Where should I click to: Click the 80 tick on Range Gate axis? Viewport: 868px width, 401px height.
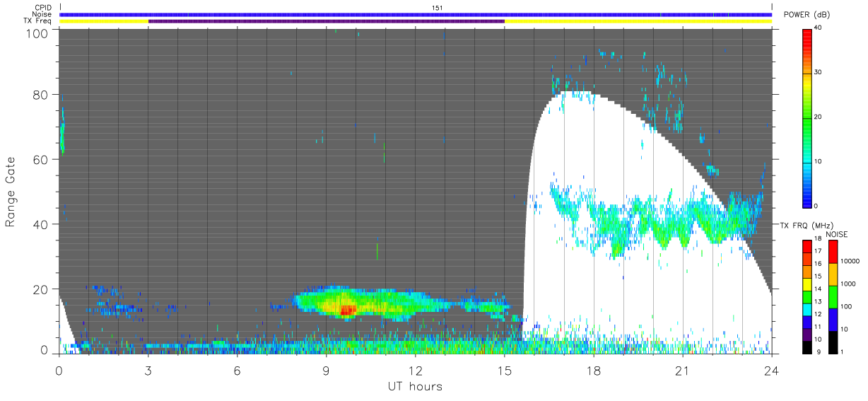[x=41, y=95]
